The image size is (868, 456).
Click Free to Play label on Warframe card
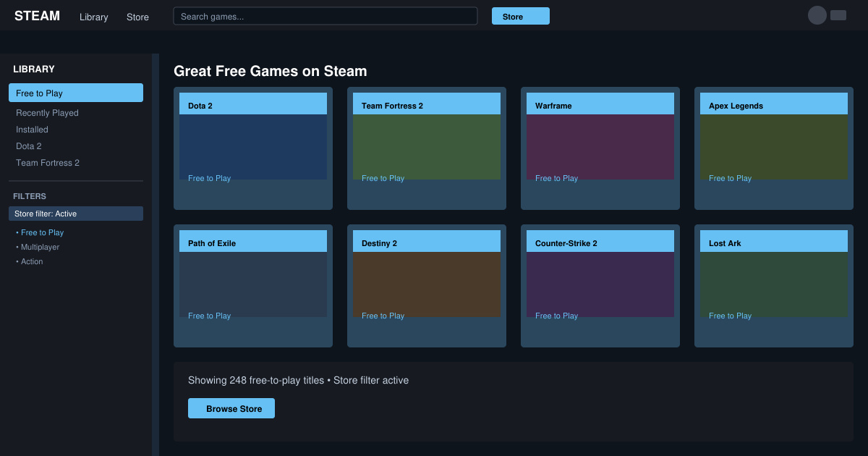[556, 178]
